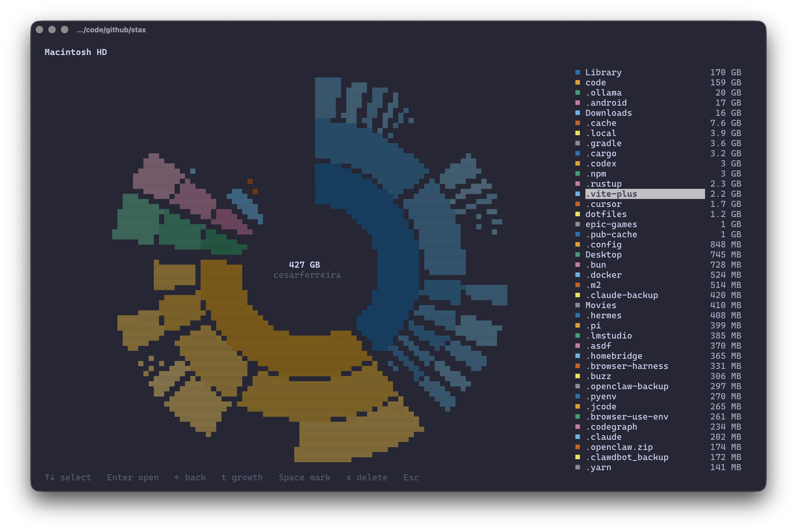Choose the .claude-backup row

(658, 295)
